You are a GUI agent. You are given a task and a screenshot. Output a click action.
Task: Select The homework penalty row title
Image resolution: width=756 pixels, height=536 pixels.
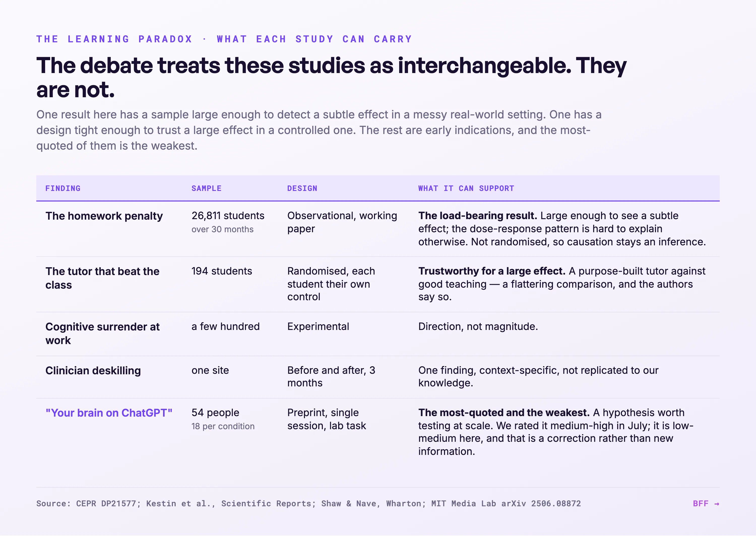pyautogui.click(x=104, y=216)
